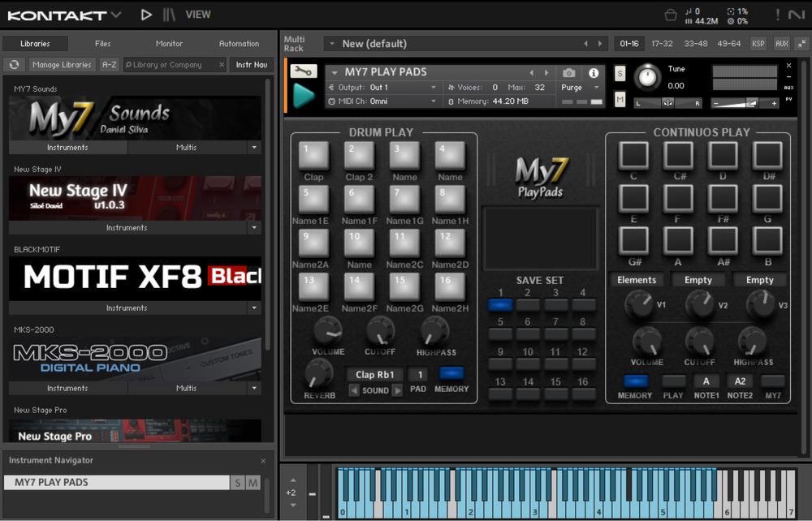Hit drum pad 1 Clap
The image size is (812, 521).
tap(313, 155)
